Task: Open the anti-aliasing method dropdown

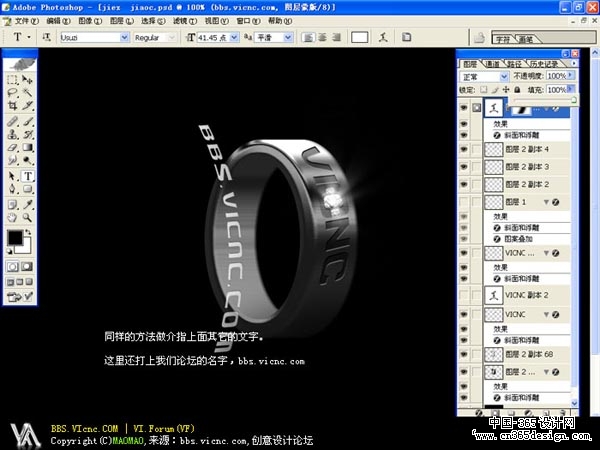Action: (x=289, y=37)
